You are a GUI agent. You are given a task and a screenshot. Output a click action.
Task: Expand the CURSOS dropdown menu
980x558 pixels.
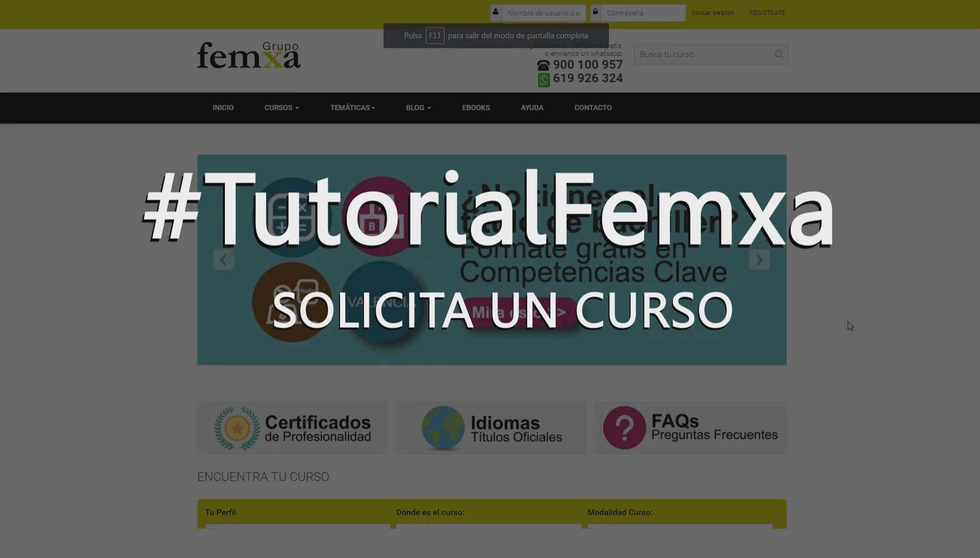(x=282, y=107)
